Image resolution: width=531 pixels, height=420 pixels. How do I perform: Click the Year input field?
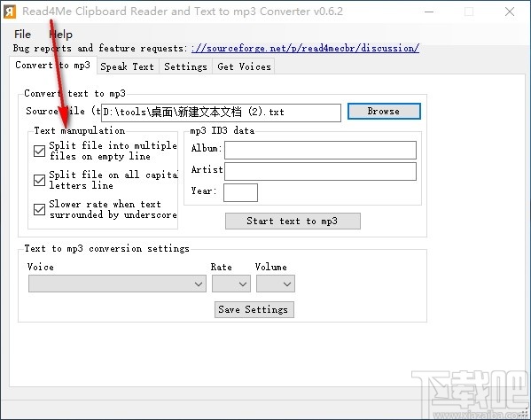click(x=240, y=192)
